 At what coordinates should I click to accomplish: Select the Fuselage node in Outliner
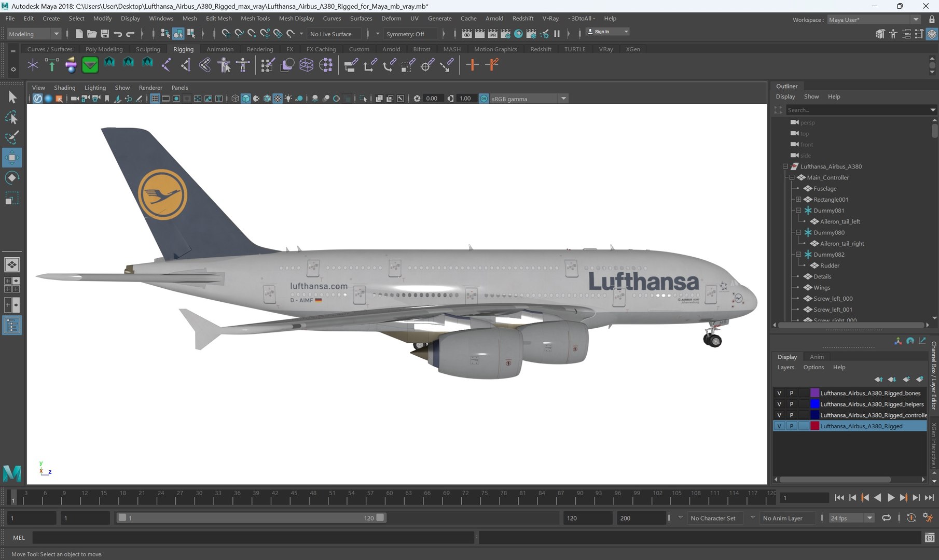824,189
